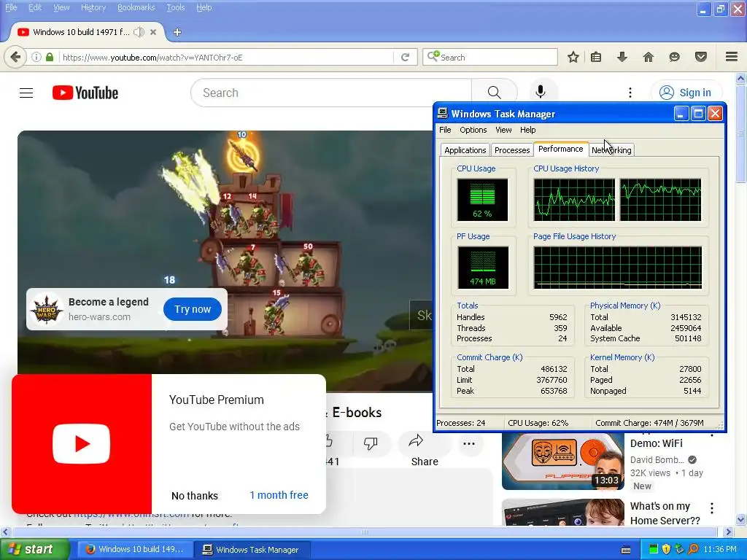The image size is (747, 560).
Task: Click the Skip ad overlay on video
Action: click(422, 315)
